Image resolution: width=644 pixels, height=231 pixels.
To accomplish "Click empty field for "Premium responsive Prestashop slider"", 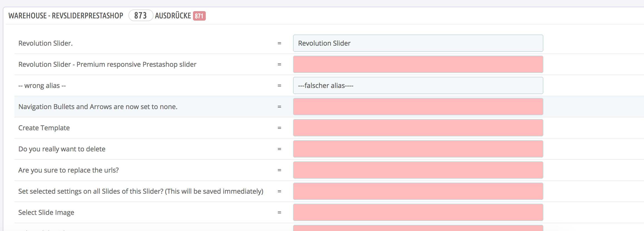I will pos(418,64).
